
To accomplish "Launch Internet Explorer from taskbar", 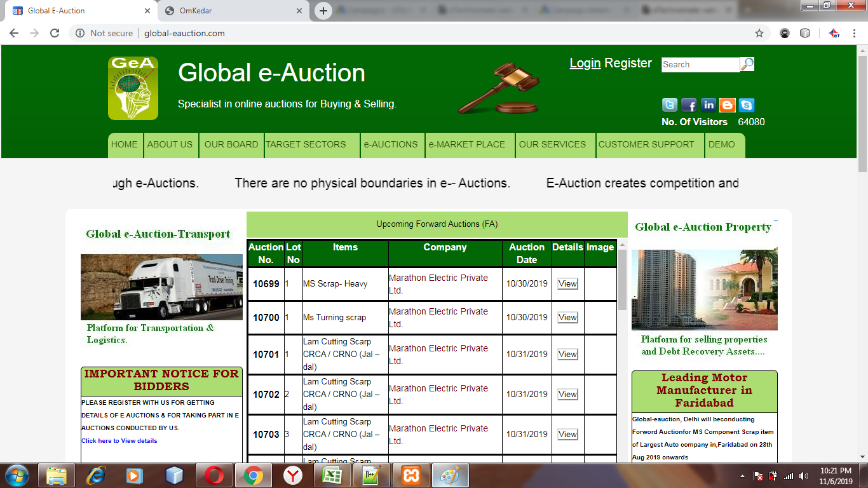I will (96, 475).
